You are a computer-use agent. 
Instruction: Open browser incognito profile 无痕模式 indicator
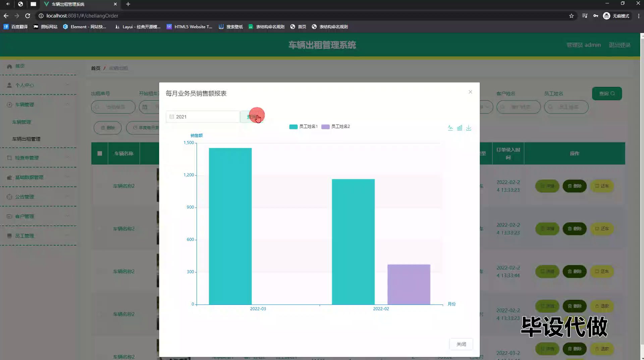coord(616,16)
